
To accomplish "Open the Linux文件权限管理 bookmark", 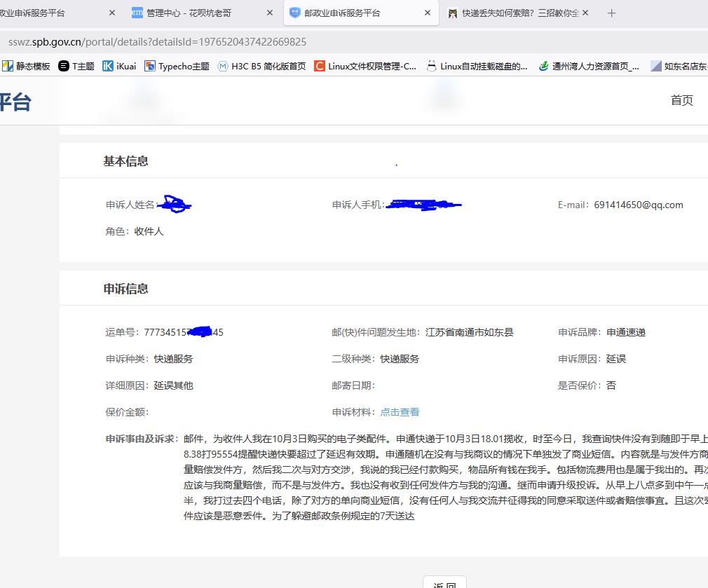I will [x=365, y=67].
